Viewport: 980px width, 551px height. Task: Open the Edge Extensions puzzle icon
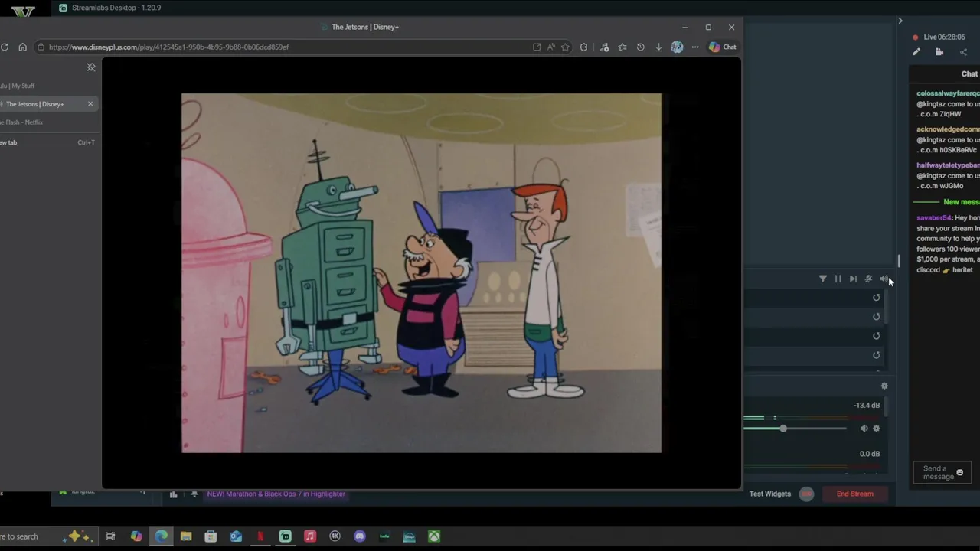pyautogui.click(x=584, y=47)
